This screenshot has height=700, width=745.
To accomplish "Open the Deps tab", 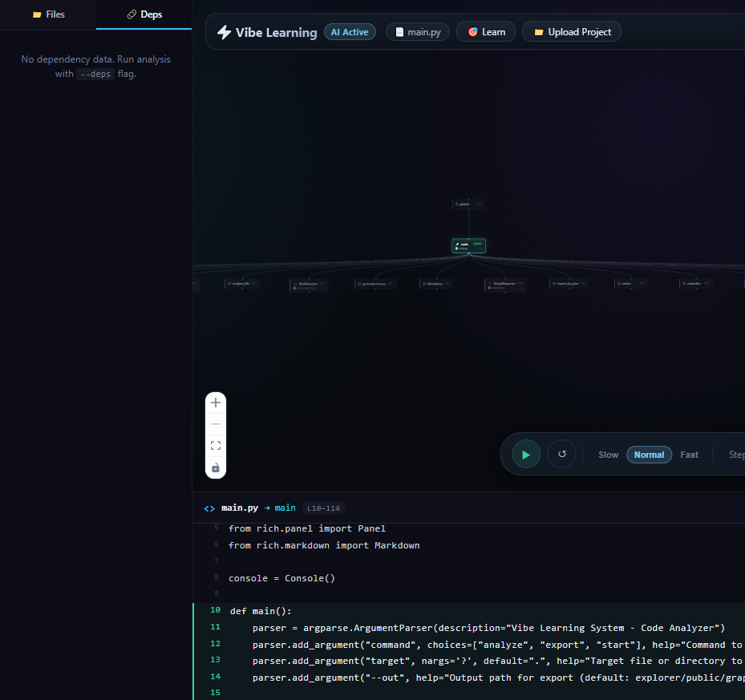I will point(144,14).
